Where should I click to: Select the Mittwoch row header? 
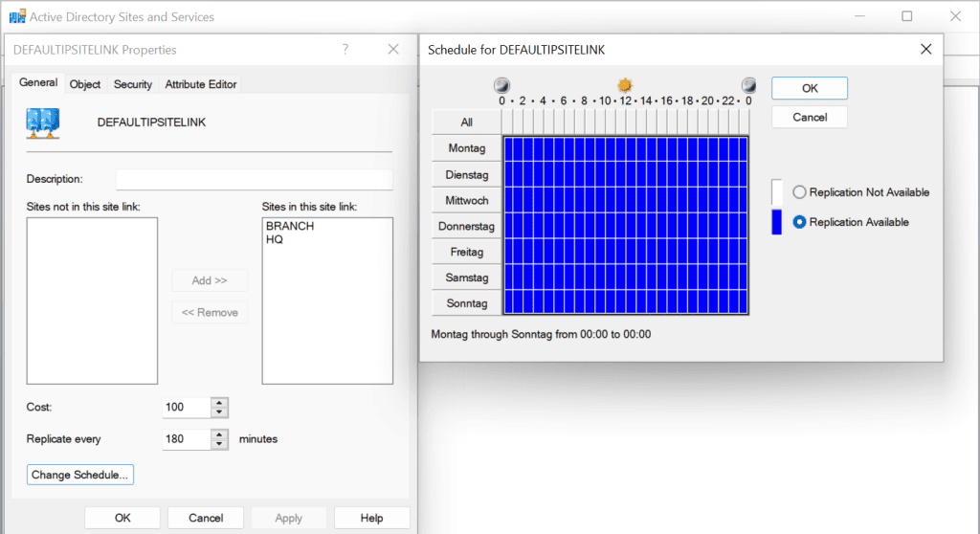467,200
